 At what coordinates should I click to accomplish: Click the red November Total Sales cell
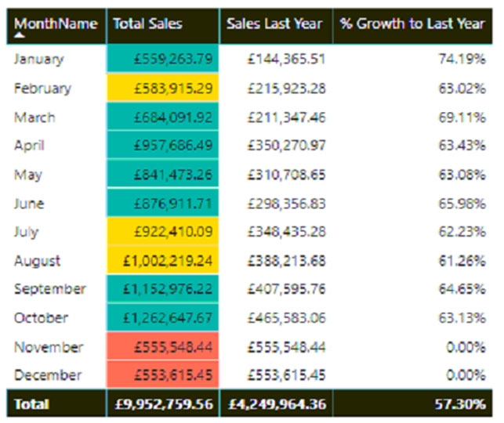point(163,347)
